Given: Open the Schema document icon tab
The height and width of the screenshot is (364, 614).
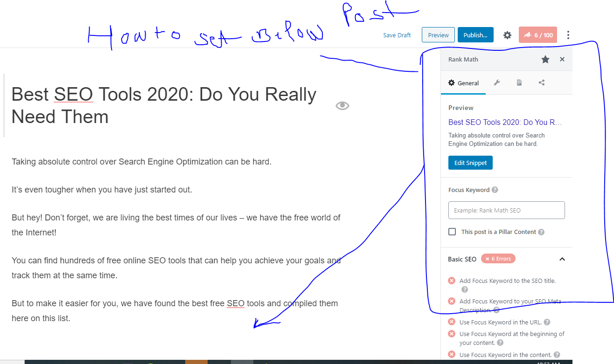Looking at the screenshot, I should pos(519,83).
